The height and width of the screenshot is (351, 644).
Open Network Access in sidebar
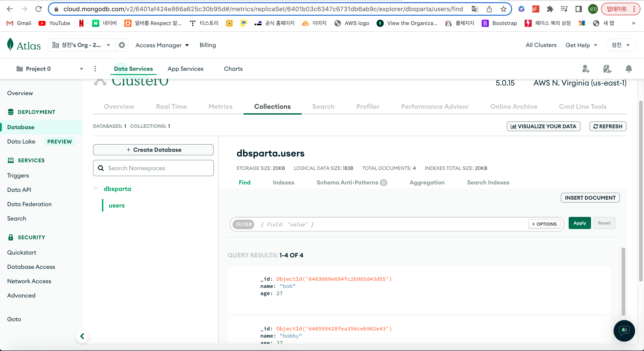coord(29,281)
